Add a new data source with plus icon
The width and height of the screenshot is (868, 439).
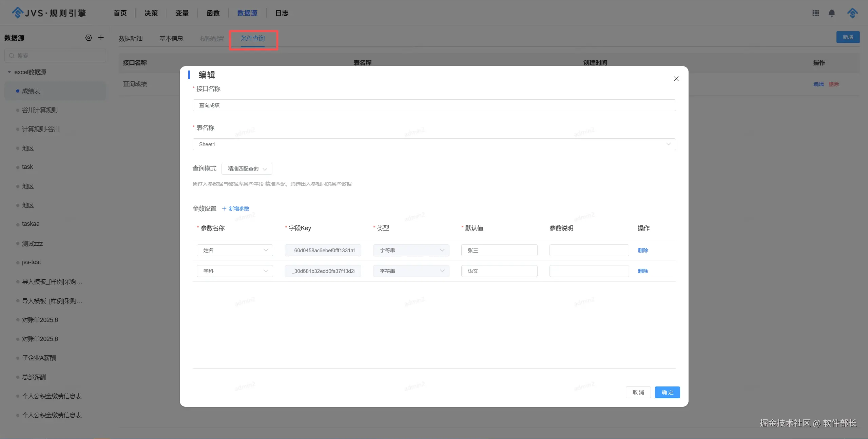(101, 38)
